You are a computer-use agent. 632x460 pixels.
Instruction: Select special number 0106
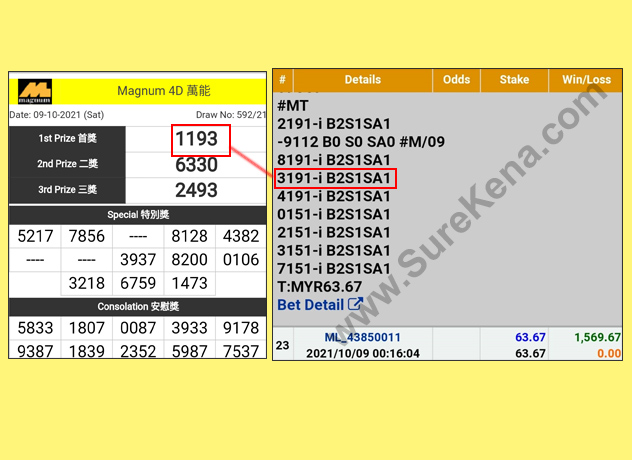241,260
